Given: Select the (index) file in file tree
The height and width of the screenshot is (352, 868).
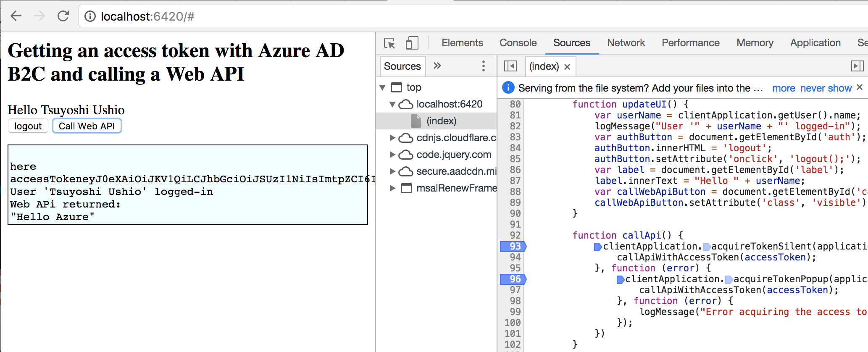Looking at the screenshot, I should pyautogui.click(x=437, y=121).
